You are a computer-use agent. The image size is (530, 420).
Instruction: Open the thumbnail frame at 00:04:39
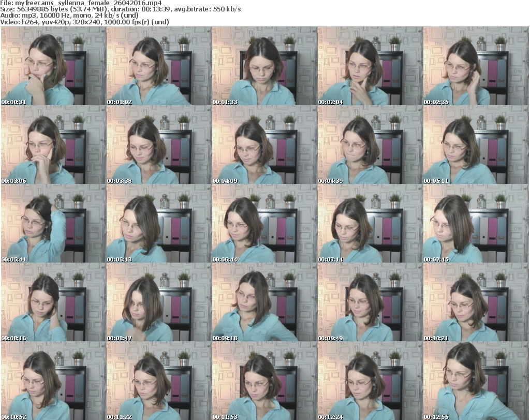point(370,144)
